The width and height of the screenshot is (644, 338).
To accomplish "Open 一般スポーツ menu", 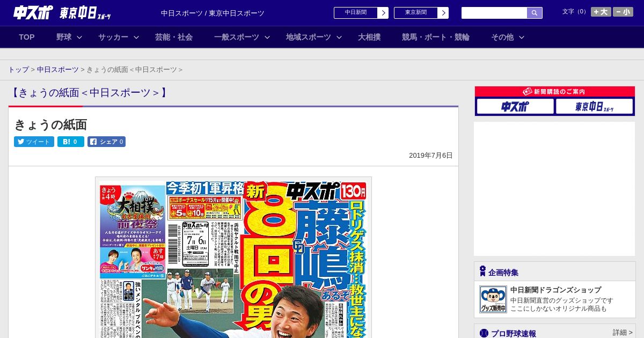I will click(x=237, y=37).
